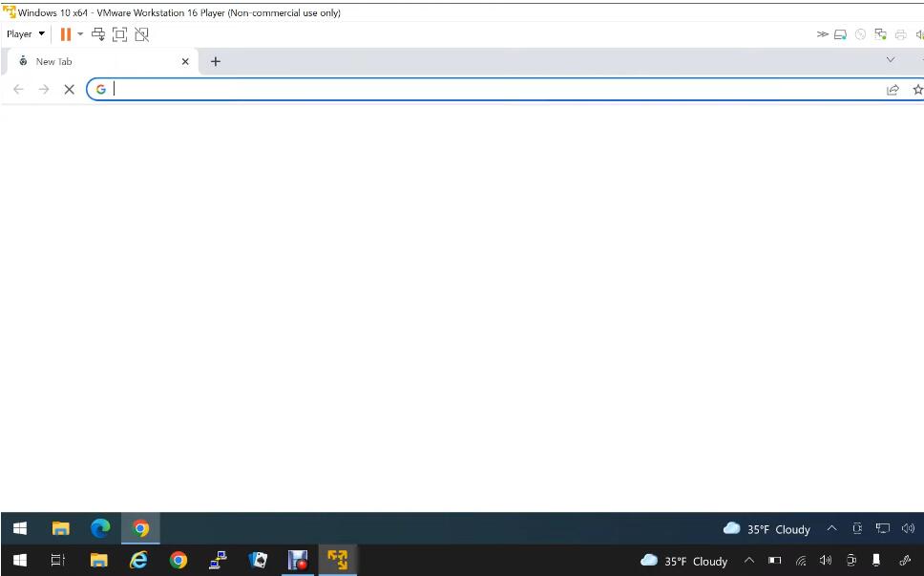Click Chrome icon on guest taskbar

click(x=140, y=528)
